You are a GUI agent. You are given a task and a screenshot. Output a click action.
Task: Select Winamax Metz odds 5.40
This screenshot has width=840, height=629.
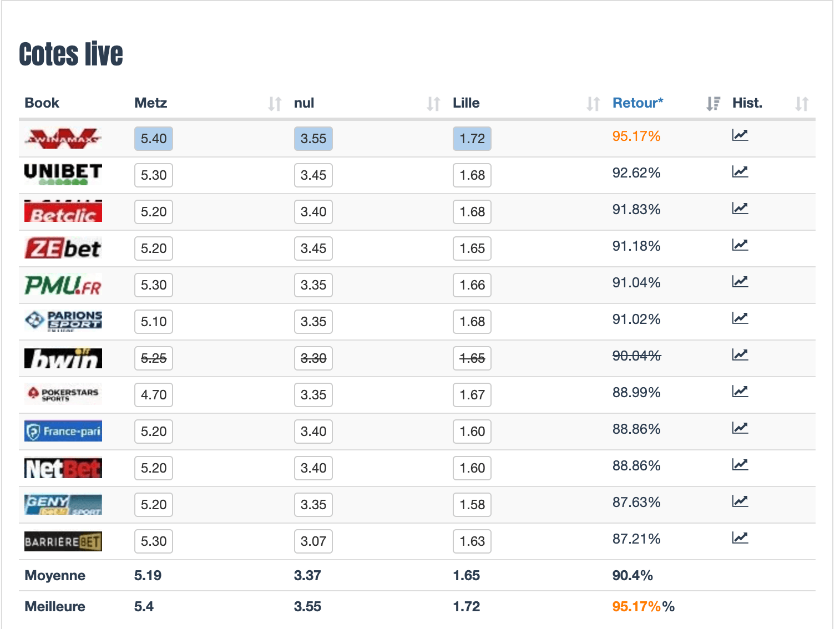tap(154, 139)
